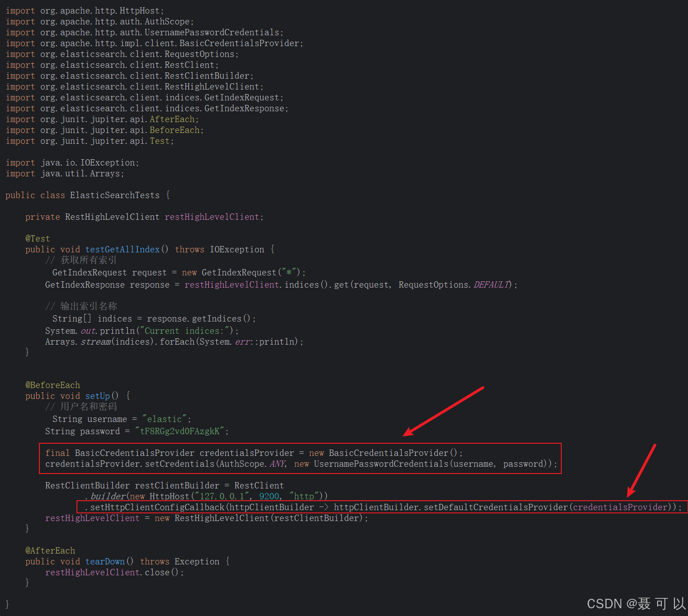The width and height of the screenshot is (688, 616).
Task: Click the 'RequestOptions' import line
Action: click(x=122, y=54)
